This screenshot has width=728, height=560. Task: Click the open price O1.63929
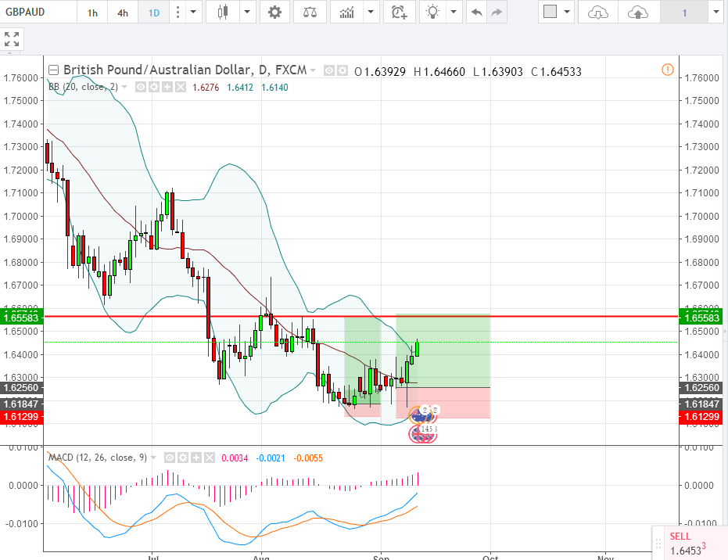pos(380,71)
